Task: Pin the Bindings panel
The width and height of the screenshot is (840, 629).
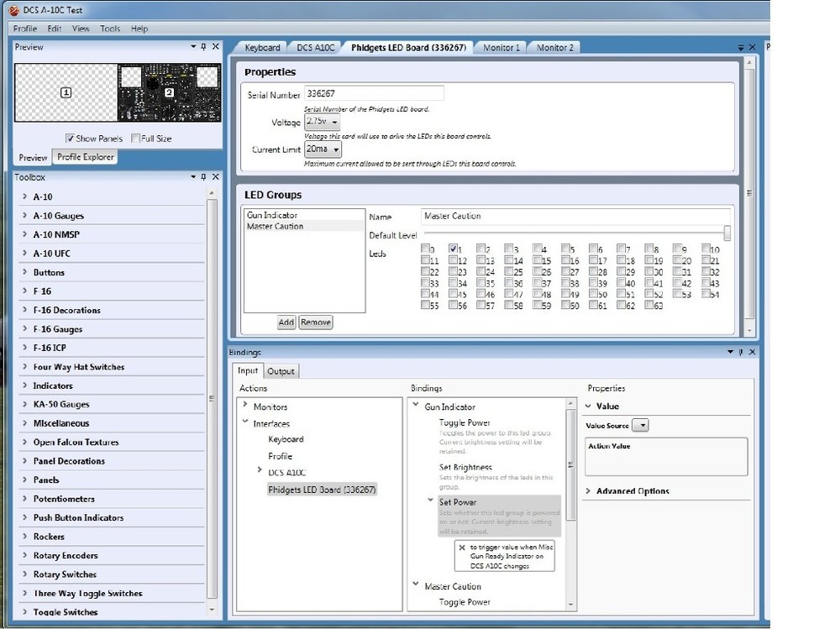Action: [741, 353]
